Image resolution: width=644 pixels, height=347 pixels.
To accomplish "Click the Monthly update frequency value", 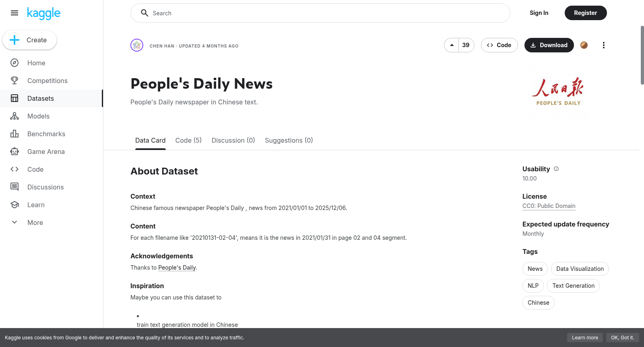I will point(533,234).
